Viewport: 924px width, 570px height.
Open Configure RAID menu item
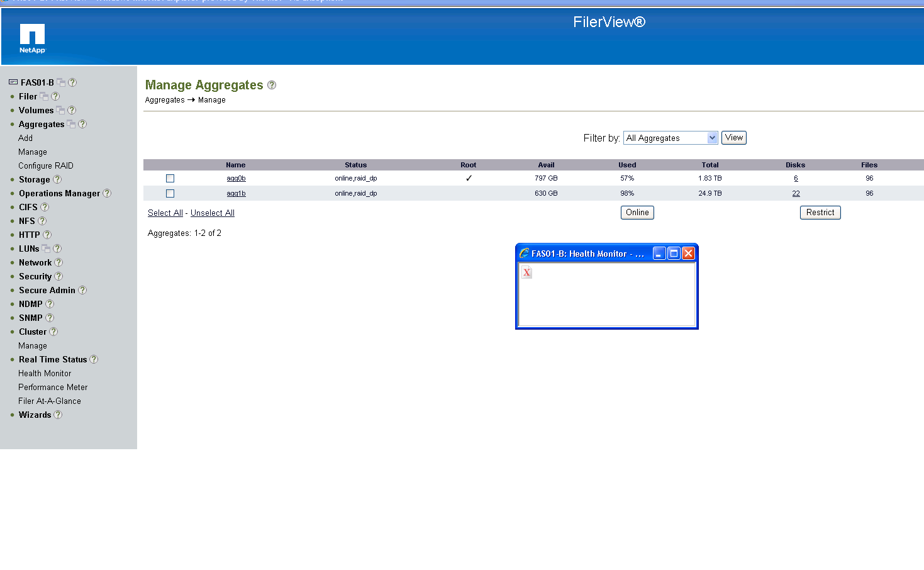coord(46,165)
